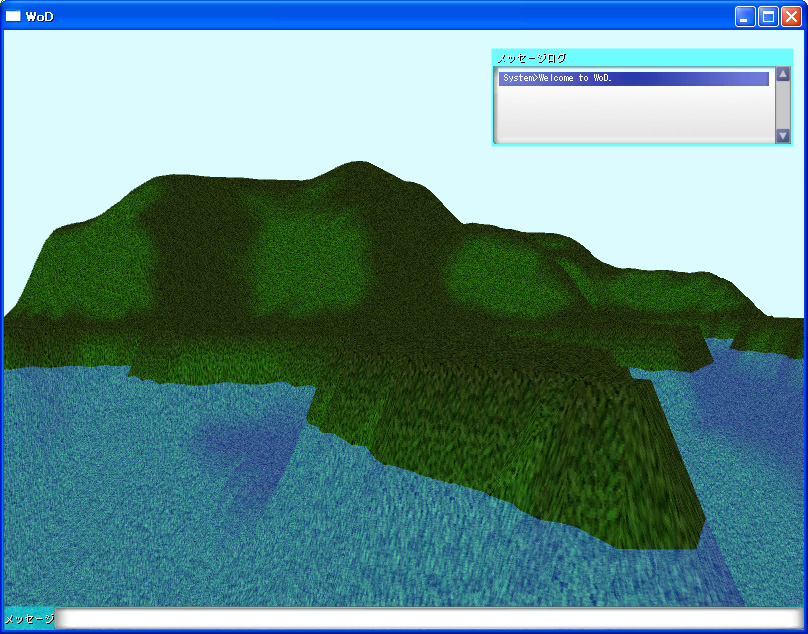Screen dimensions: 808x634
Task: Click the WoD application icon in title bar
Action: [x=13, y=16]
